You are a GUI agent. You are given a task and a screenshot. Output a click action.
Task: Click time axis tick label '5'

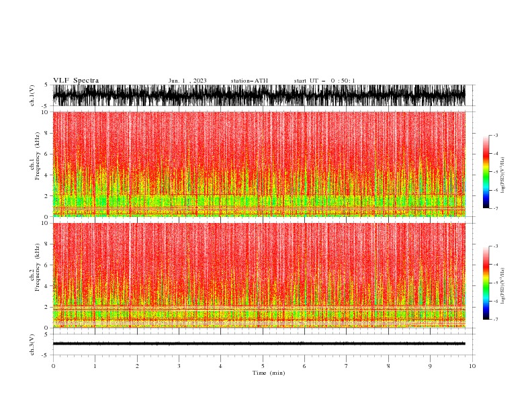pos(263,366)
